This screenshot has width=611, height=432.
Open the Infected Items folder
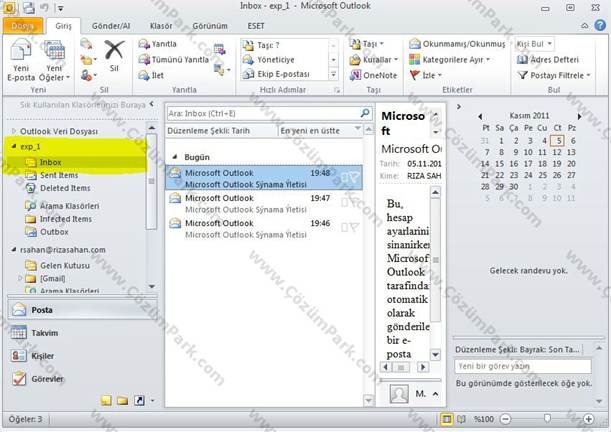[65, 219]
